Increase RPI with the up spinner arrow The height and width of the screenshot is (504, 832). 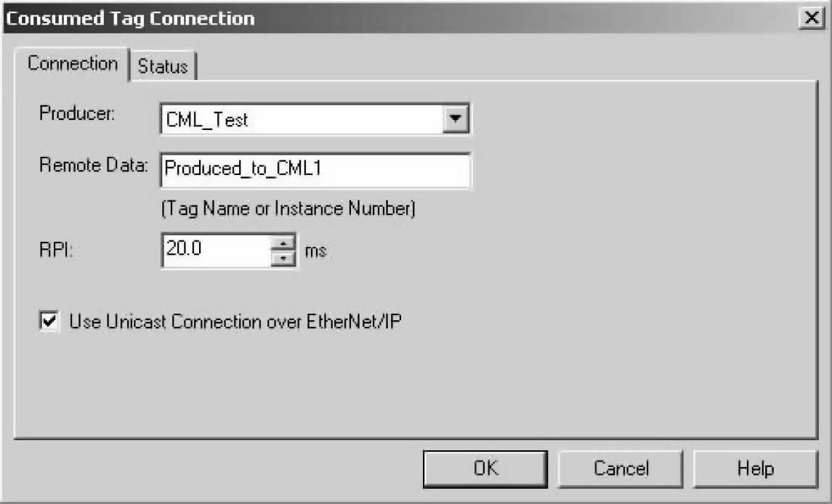click(283, 243)
